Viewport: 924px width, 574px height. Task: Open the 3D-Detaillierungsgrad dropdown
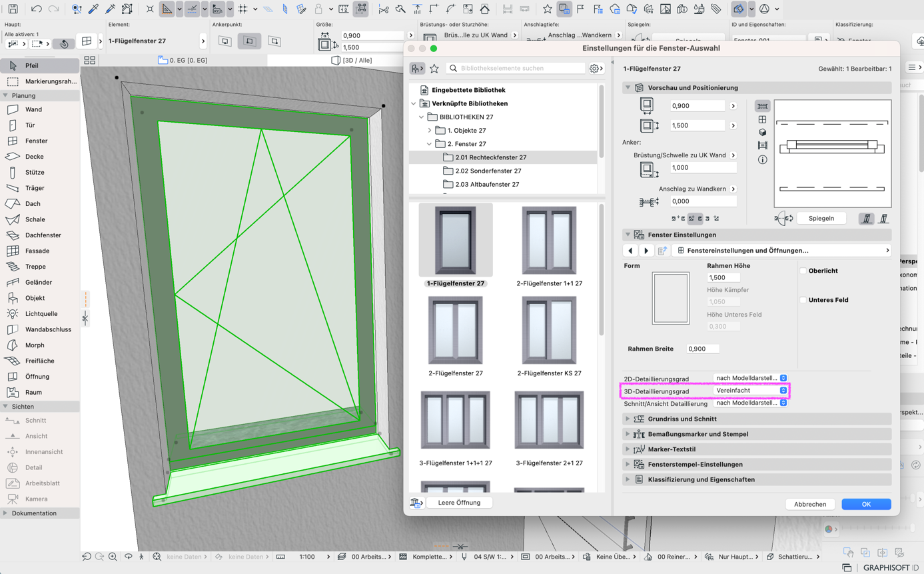click(751, 391)
